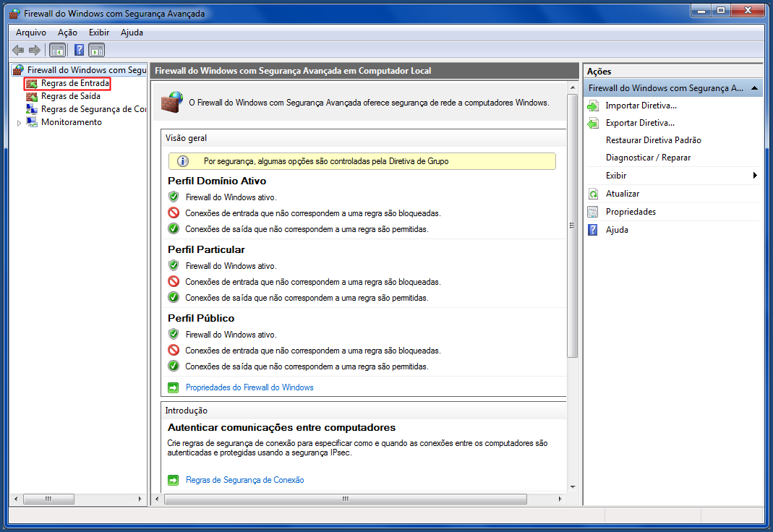Click the Propriedades icon in Ações

[x=593, y=213]
